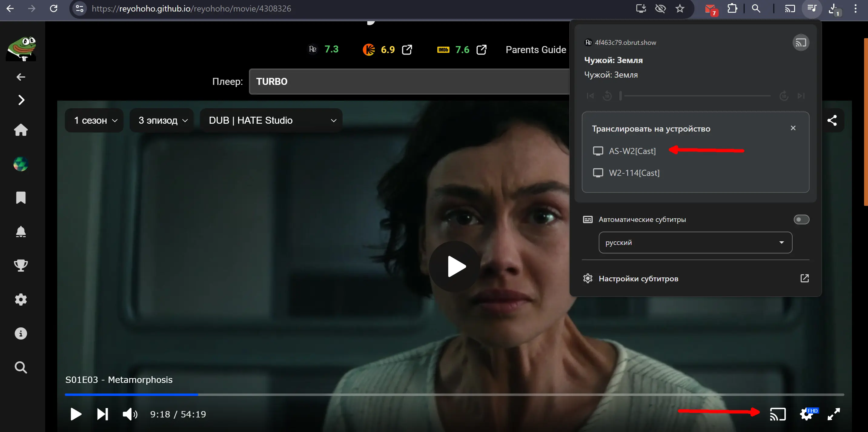This screenshot has width=868, height=432.
Task: Mute the video volume speaker
Action: point(130,414)
